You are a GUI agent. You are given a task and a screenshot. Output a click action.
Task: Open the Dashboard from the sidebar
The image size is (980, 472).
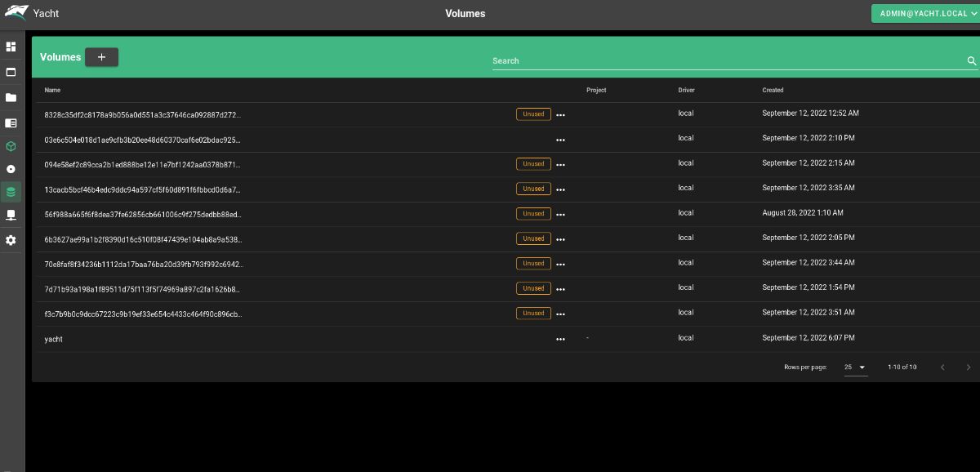[11, 47]
